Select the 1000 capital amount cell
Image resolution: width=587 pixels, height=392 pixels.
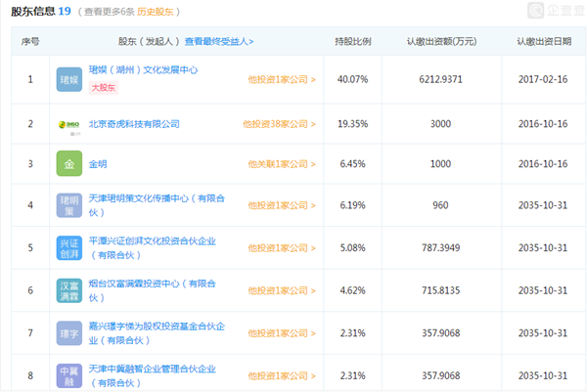(x=440, y=164)
